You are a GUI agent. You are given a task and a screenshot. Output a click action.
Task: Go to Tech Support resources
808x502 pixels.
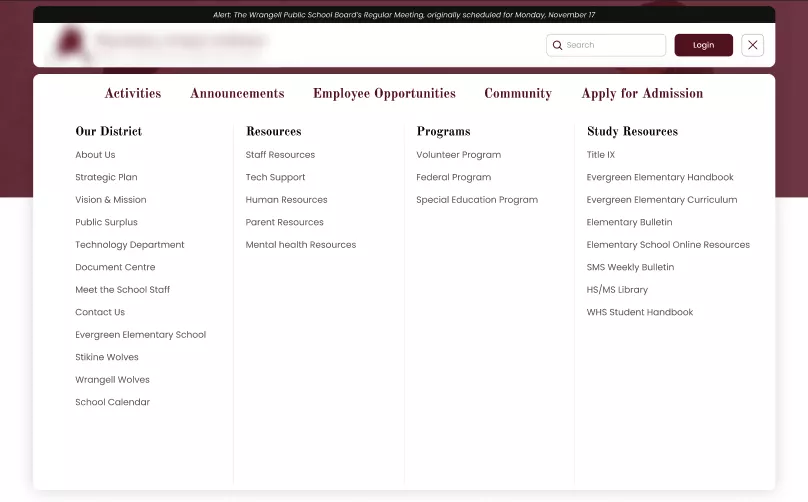pos(275,177)
